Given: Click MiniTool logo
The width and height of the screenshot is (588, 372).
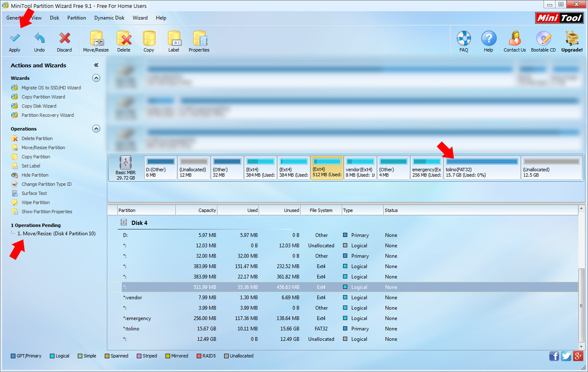Looking at the screenshot, I should click(559, 18).
